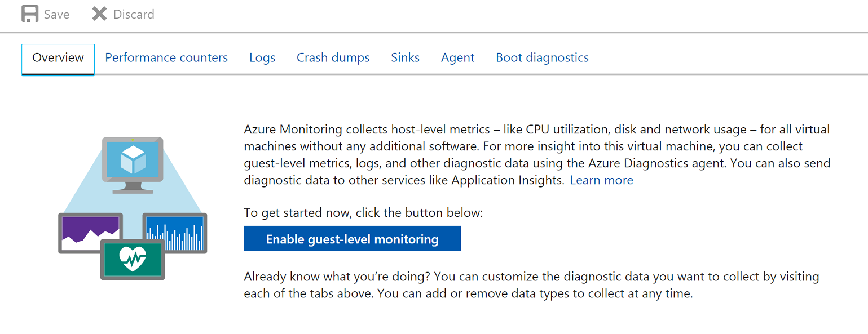Open the Sinks tab
The width and height of the screenshot is (868, 334).
(406, 57)
